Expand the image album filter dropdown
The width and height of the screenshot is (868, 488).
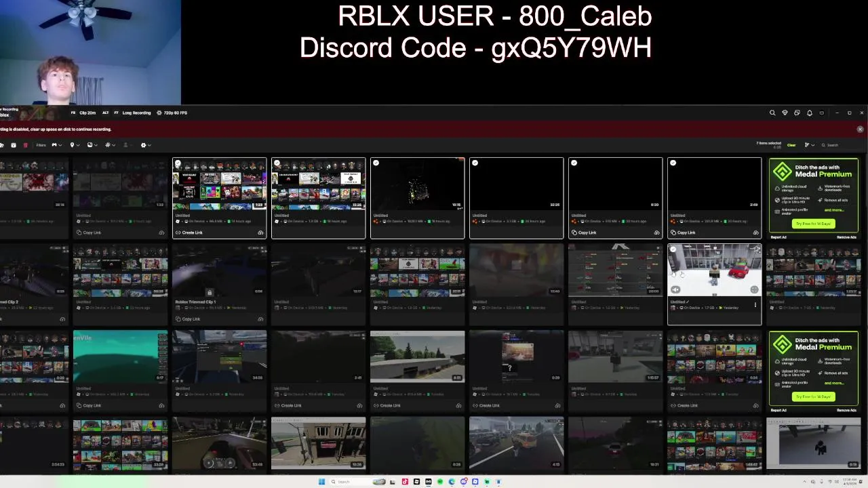92,145
